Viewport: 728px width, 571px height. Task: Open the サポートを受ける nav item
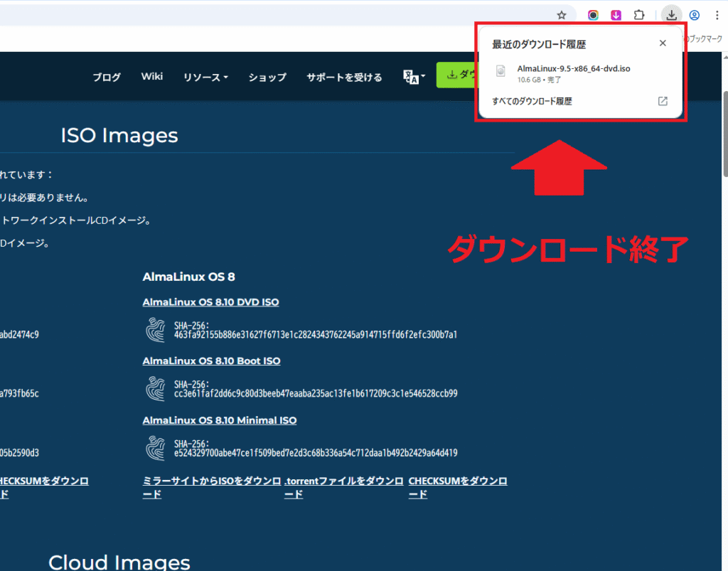click(344, 77)
